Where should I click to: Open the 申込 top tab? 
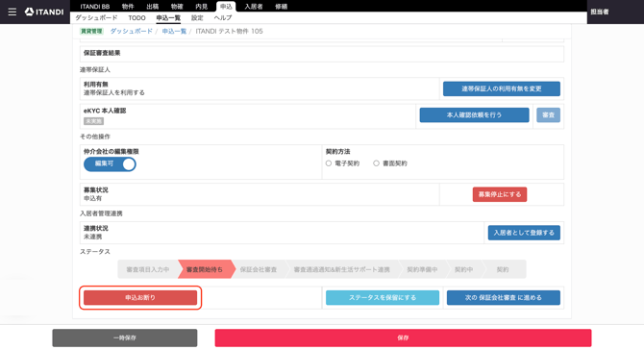[x=226, y=6]
